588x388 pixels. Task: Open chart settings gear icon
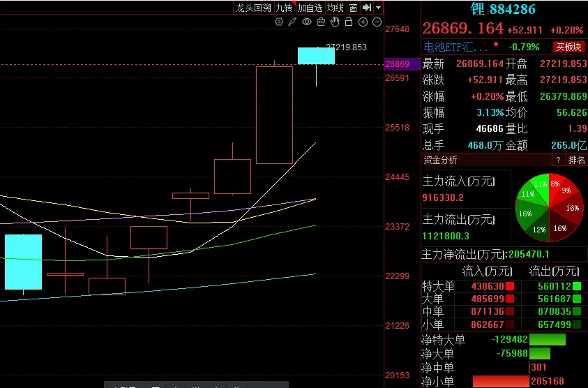[x=278, y=22]
